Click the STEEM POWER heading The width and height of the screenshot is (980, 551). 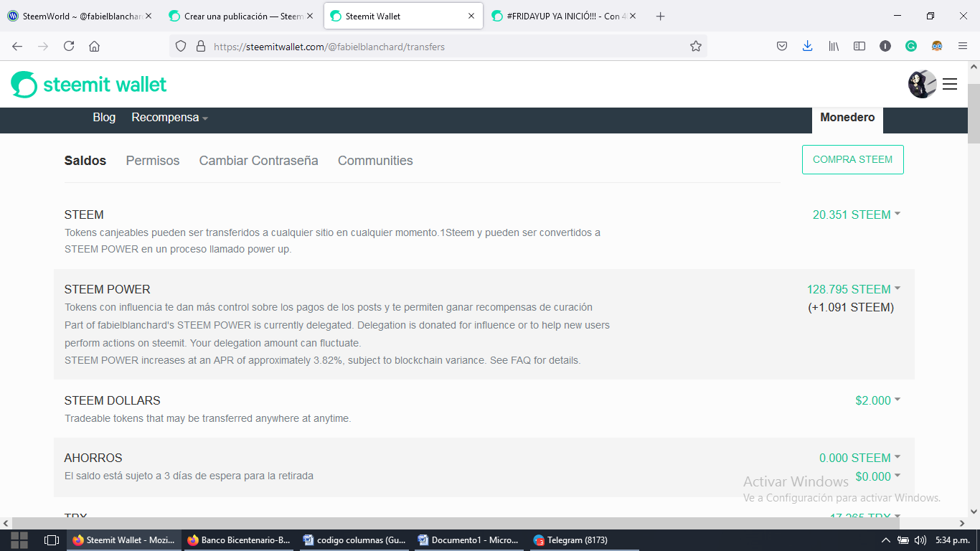(x=108, y=289)
